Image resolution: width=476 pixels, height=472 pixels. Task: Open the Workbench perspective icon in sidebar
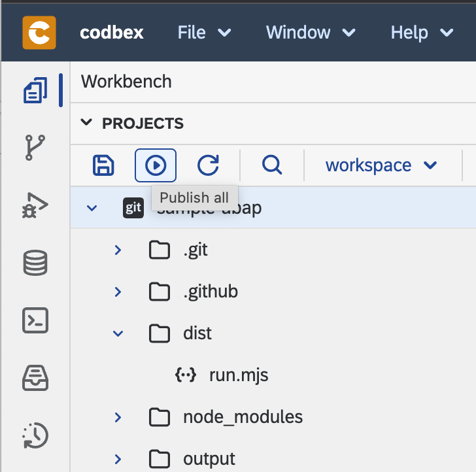pos(35,90)
